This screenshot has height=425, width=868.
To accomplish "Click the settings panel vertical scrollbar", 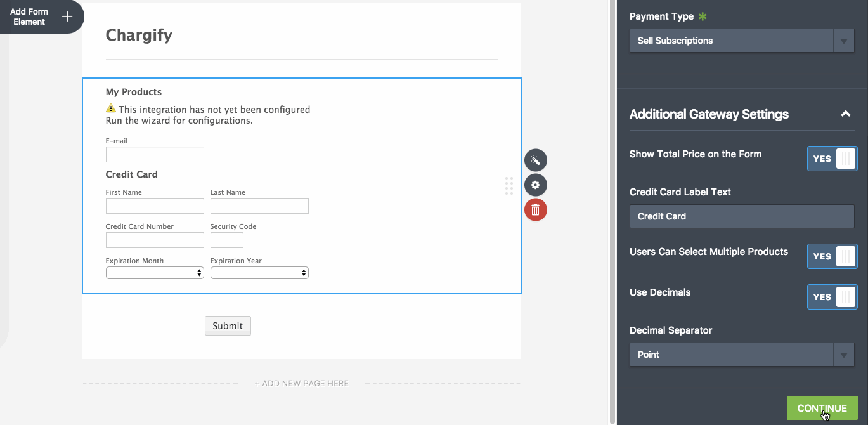I will click(612, 213).
